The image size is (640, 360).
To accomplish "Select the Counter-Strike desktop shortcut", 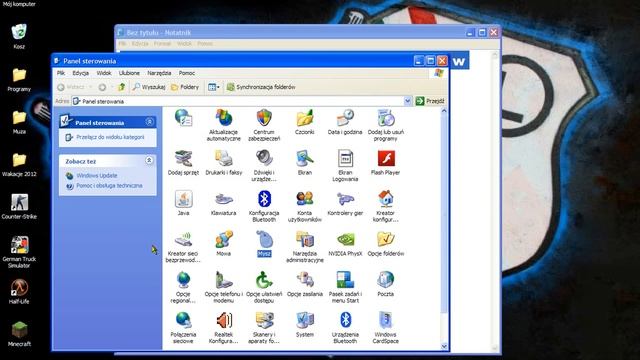I will [19, 207].
